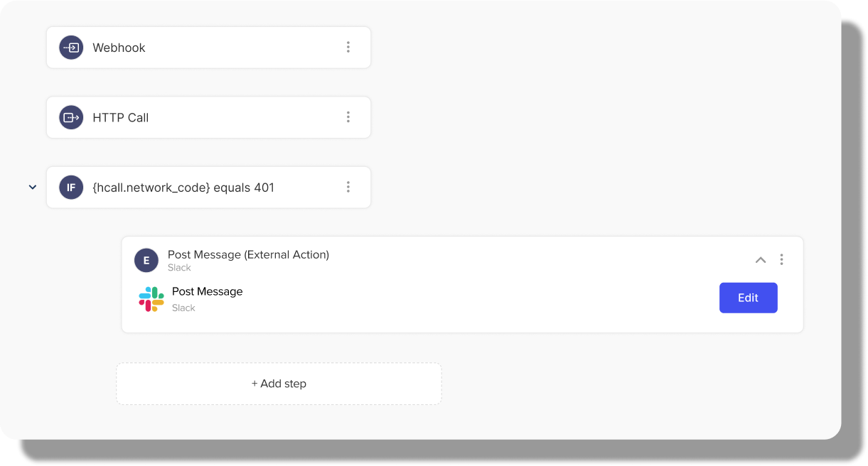
Task: Click the Post Message label beside Slack logo
Action: pyautogui.click(x=207, y=291)
